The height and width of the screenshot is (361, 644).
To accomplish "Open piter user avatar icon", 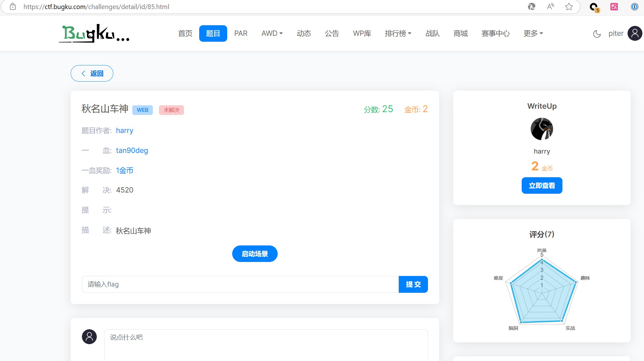I will (635, 33).
